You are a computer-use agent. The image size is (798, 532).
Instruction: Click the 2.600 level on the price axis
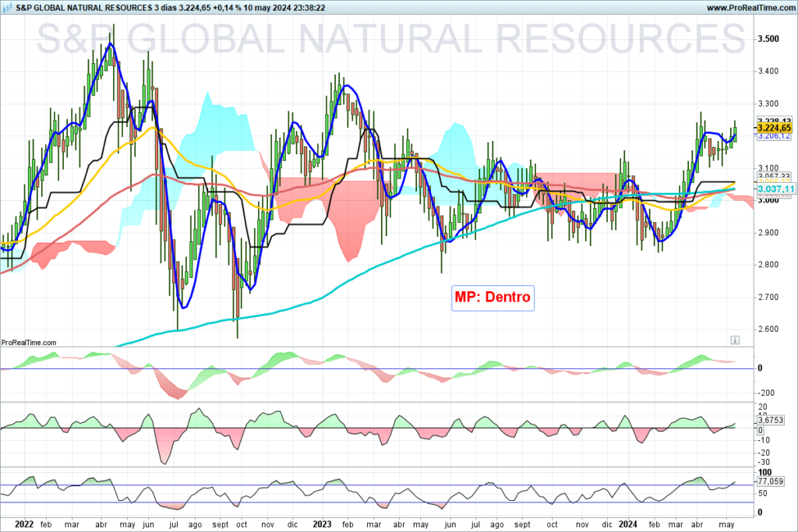(768, 329)
